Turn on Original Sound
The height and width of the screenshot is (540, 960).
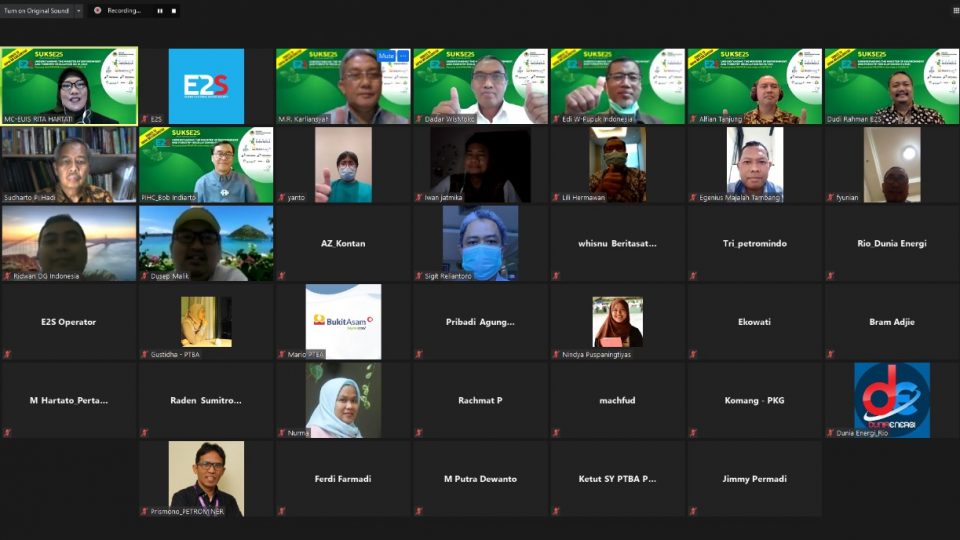pyautogui.click(x=36, y=10)
